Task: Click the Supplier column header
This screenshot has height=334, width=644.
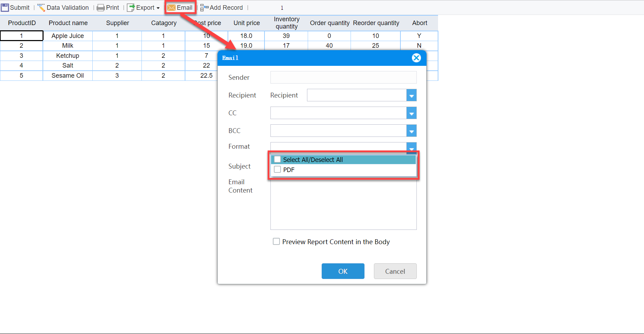Action: 117,23
